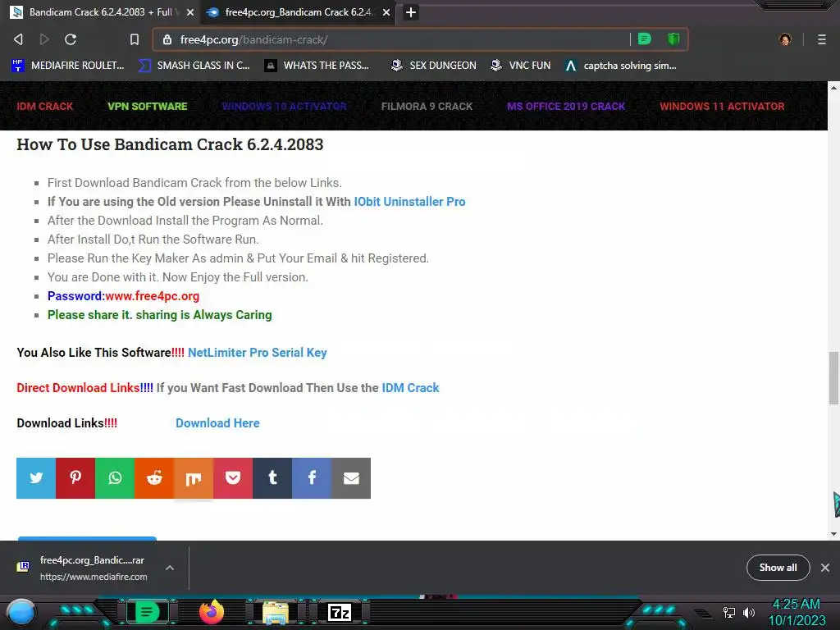Open MEDIAFIRE ROULET... bookmark
The image size is (840, 630).
coord(67,66)
